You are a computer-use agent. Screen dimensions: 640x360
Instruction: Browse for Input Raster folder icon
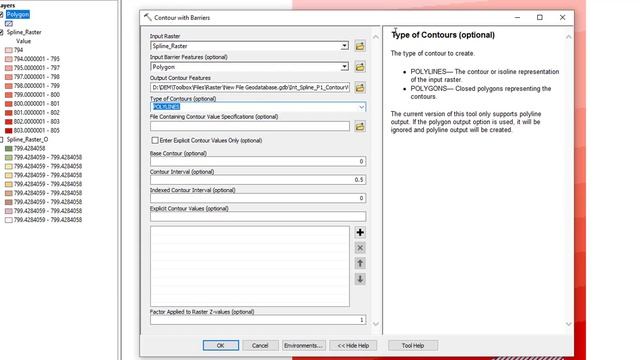[x=360, y=46]
